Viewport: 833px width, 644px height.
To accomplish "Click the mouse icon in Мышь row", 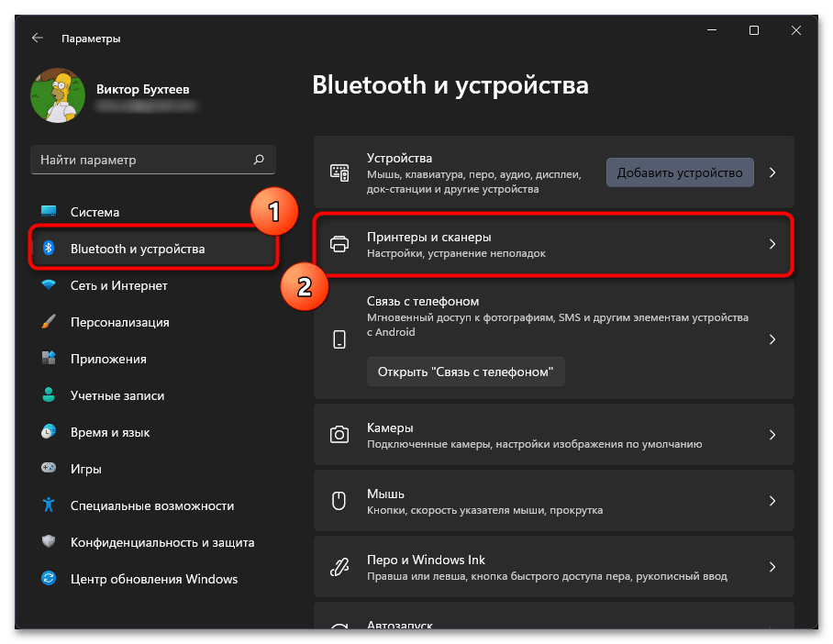I will [339, 500].
